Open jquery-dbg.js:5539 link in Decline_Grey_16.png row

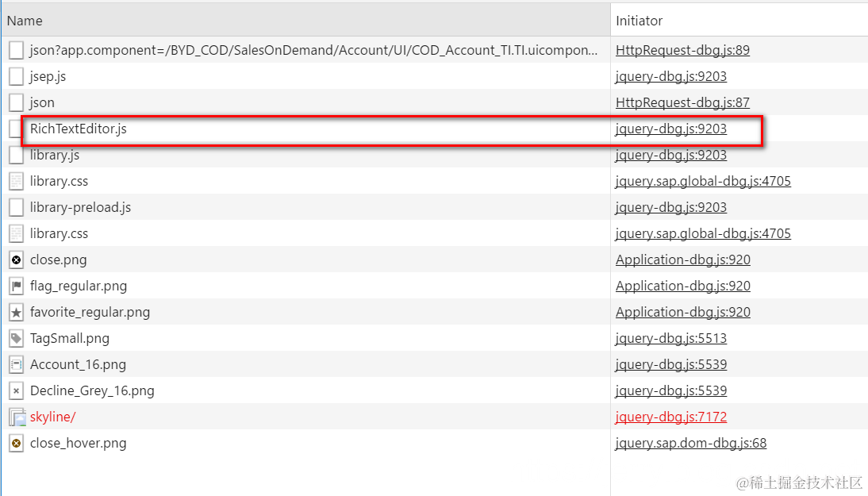[x=671, y=390]
